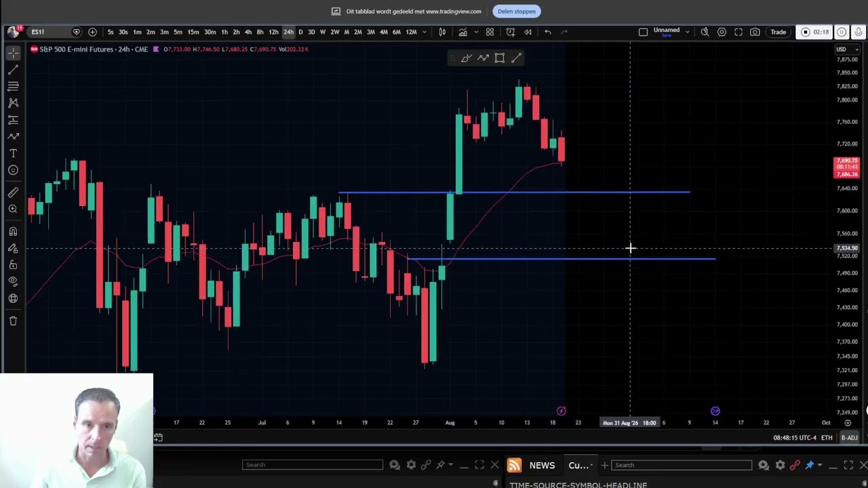Image resolution: width=868 pixels, height=488 pixels.
Task: Stop recording at 02:18
Action: [x=814, y=32]
